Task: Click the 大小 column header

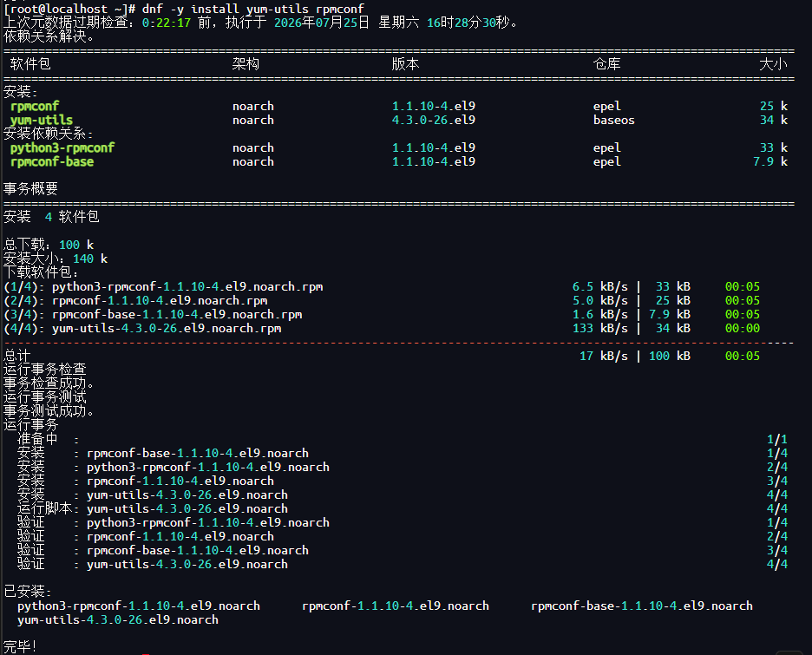Action: pyautogui.click(x=773, y=64)
